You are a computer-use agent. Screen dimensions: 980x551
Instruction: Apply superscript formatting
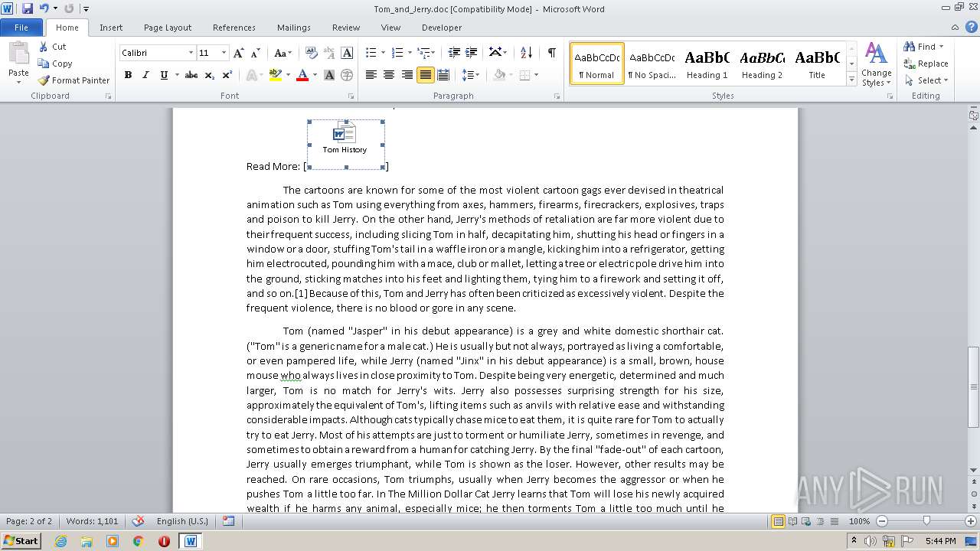[227, 75]
